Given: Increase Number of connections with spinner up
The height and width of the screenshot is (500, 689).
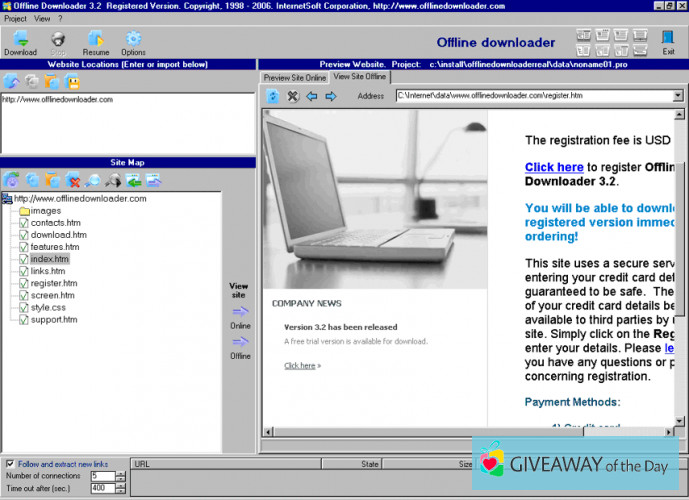Looking at the screenshot, I should (120, 473).
